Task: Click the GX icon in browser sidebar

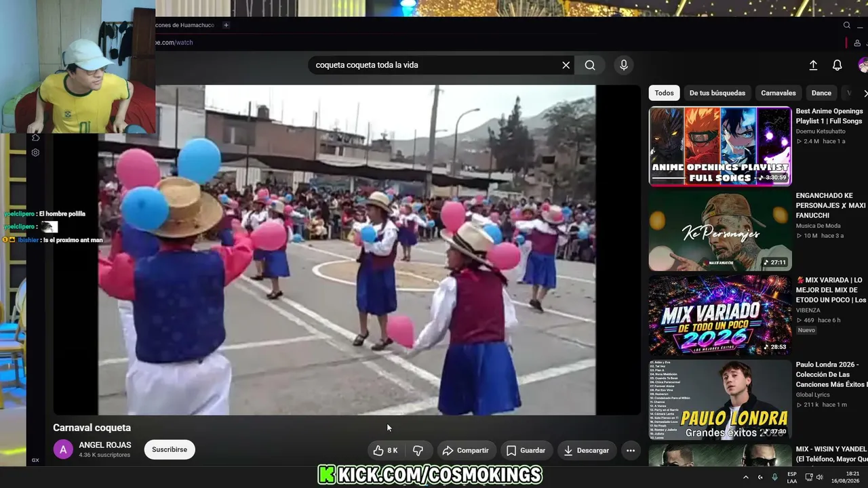Action: [x=35, y=460]
